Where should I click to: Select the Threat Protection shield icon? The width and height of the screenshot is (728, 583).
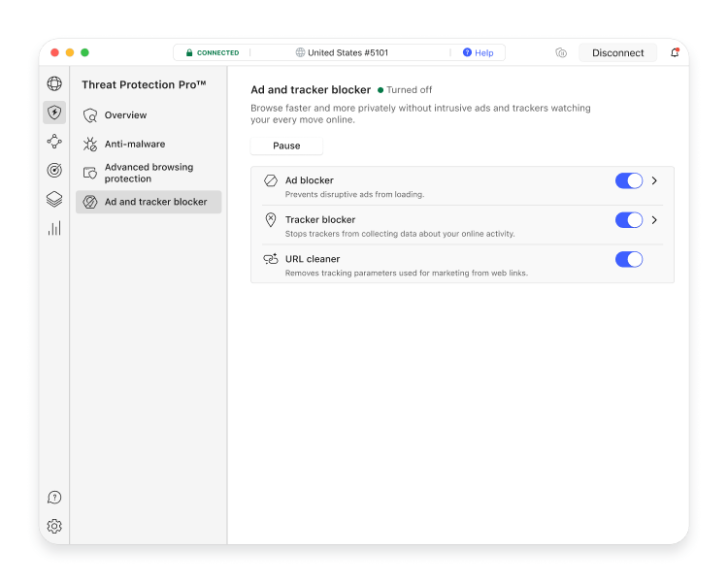(x=54, y=113)
